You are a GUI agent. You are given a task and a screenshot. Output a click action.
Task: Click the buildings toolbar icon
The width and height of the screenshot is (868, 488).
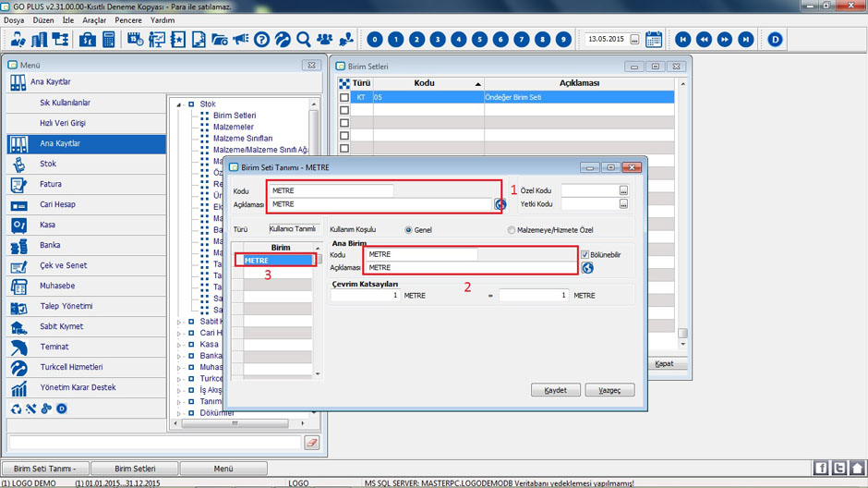40,40
